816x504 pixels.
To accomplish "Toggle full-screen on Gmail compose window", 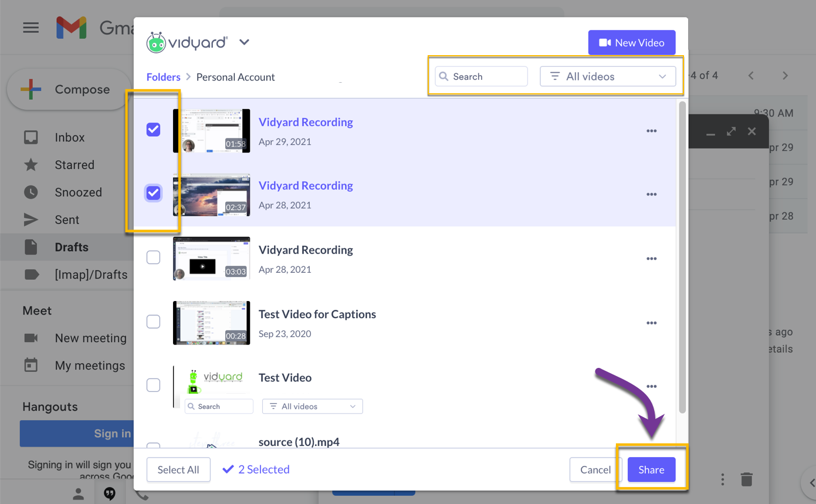I will (731, 131).
